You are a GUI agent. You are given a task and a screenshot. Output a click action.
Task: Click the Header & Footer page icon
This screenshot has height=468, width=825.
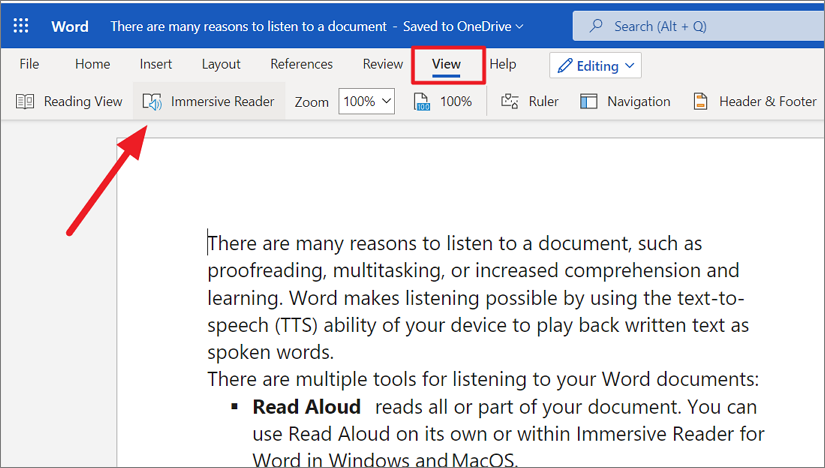[700, 101]
